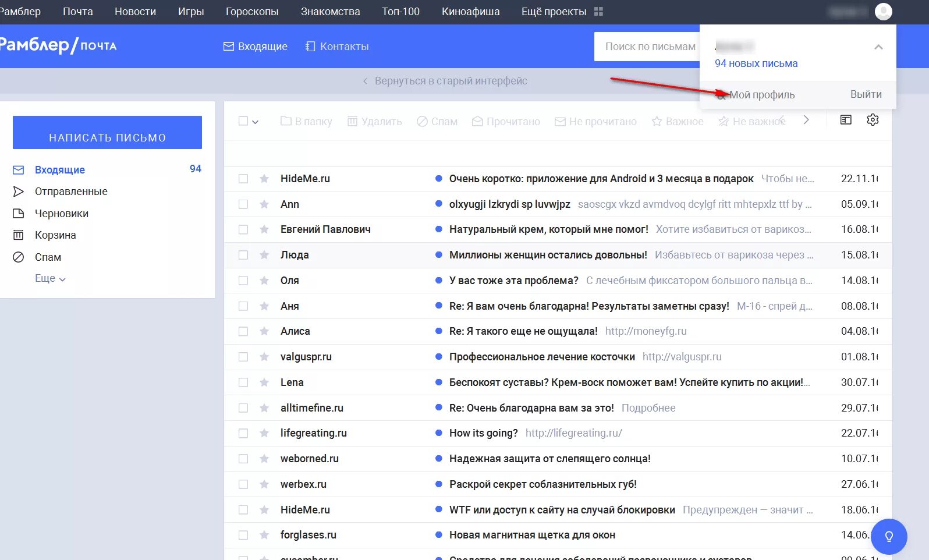Star the message from Люда
Viewport: 929px width, 560px height.
tap(264, 255)
